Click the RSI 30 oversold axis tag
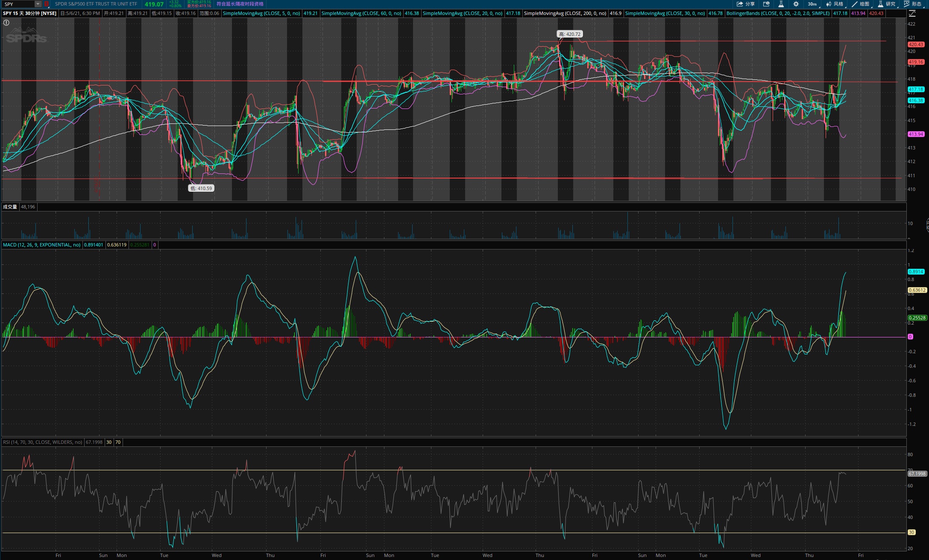Viewport: 929px width, 560px height. (x=911, y=533)
